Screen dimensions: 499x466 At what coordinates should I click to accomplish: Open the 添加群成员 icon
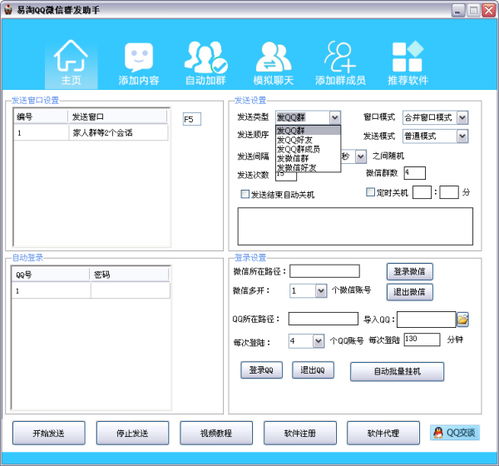pyautogui.click(x=340, y=57)
